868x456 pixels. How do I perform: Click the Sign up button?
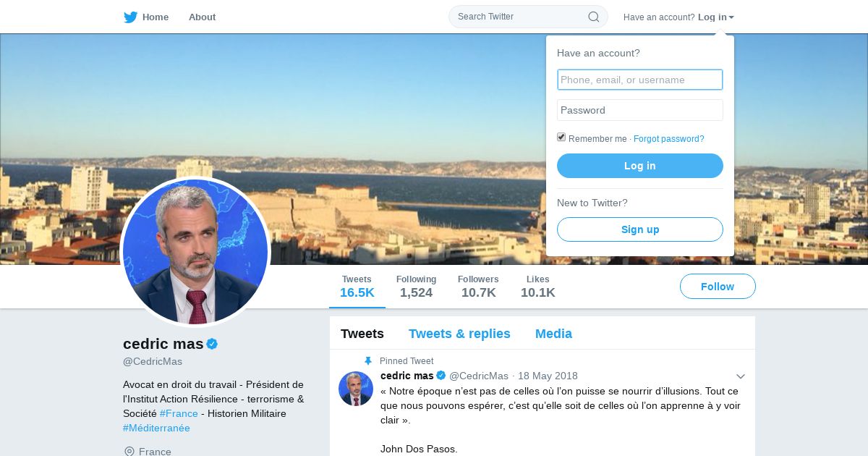pyautogui.click(x=639, y=229)
